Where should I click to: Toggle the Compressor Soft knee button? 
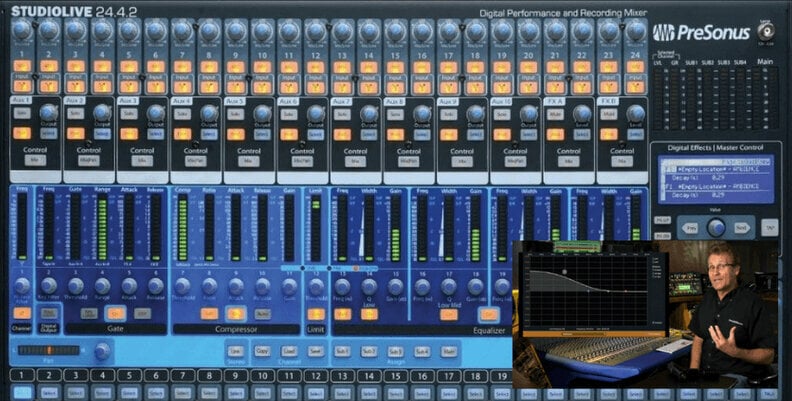[209, 314]
